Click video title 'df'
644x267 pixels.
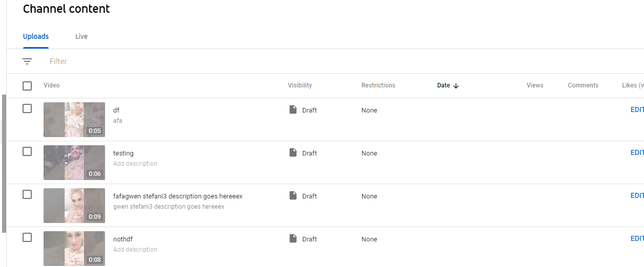coord(116,110)
